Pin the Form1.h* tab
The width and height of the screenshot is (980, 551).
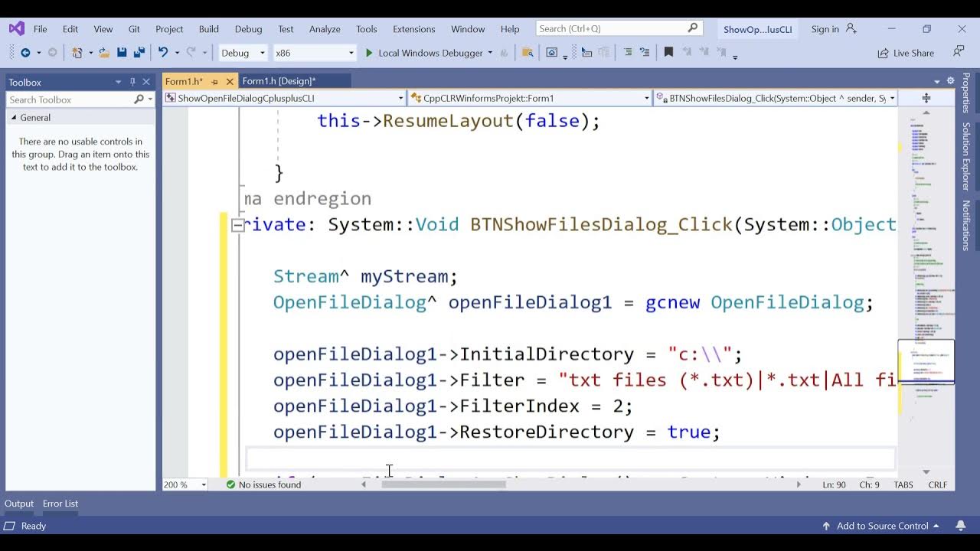[x=215, y=81]
